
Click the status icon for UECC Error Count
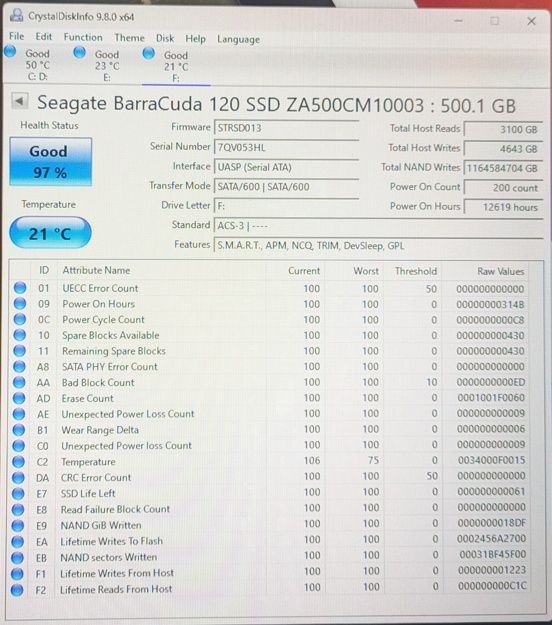pos(20,288)
